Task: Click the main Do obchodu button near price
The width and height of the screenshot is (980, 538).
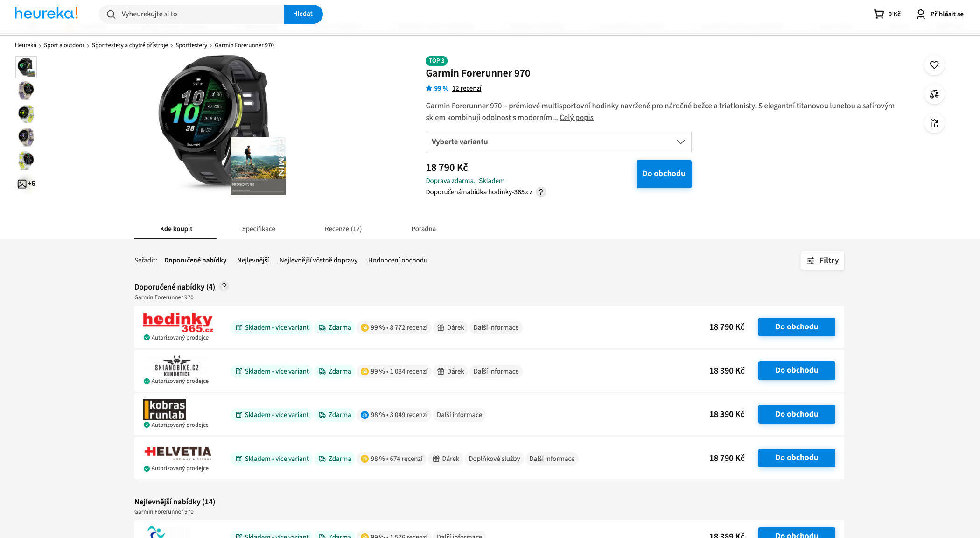Action: click(664, 174)
